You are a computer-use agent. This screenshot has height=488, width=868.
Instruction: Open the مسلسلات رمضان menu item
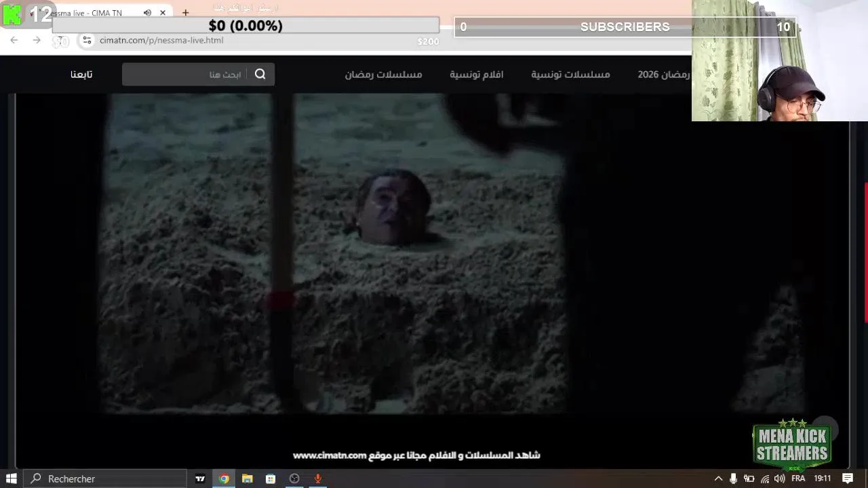tap(384, 75)
